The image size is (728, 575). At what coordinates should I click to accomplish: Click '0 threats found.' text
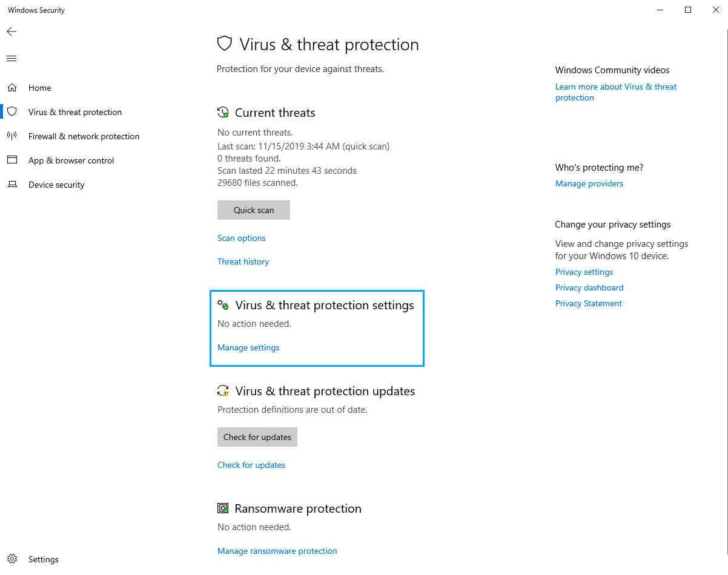(249, 159)
